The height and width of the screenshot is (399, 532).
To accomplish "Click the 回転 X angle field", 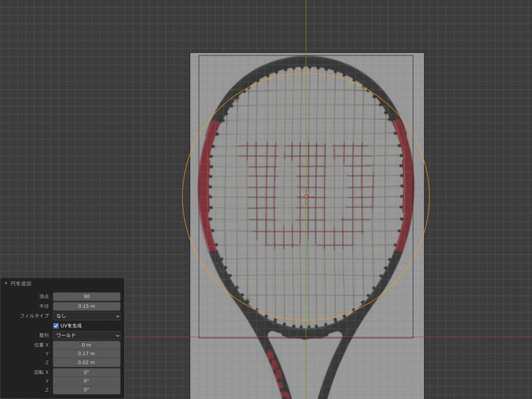I will tap(87, 372).
